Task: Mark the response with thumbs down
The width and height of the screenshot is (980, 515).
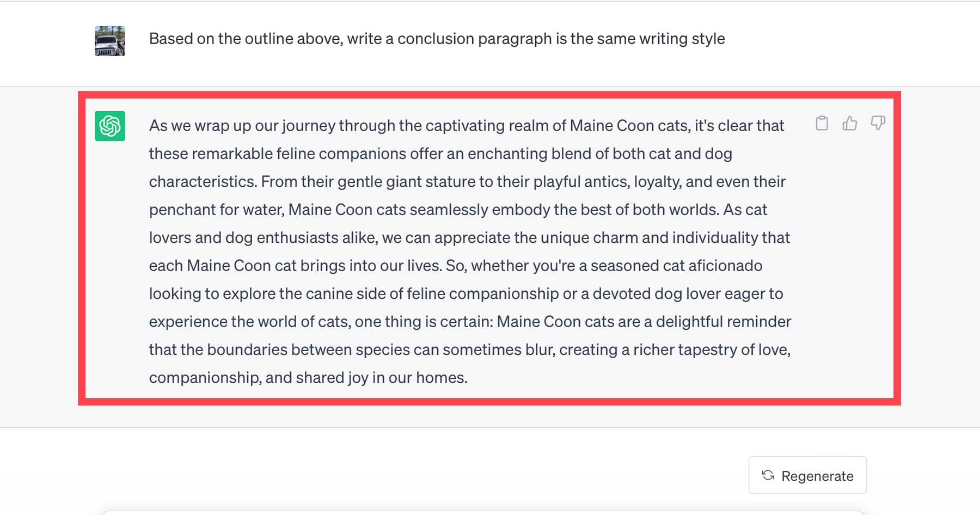Action: [878, 123]
